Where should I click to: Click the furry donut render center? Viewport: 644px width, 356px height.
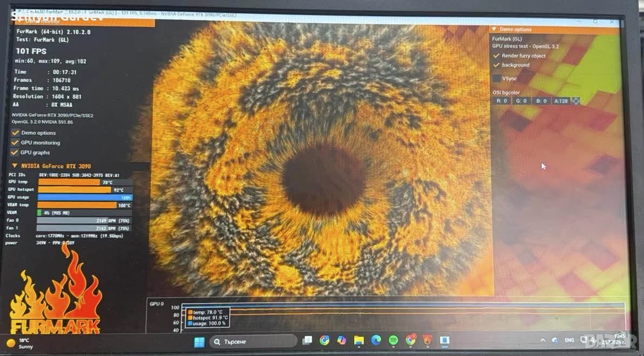click(324, 179)
